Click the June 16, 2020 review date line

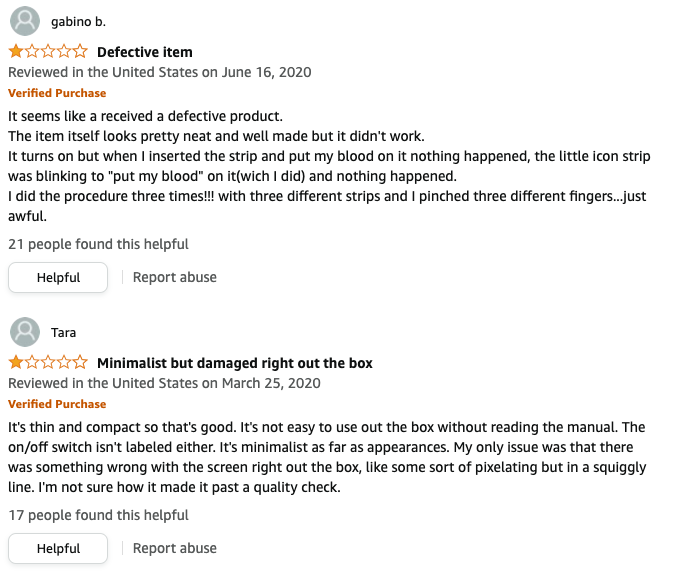pos(160,72)
